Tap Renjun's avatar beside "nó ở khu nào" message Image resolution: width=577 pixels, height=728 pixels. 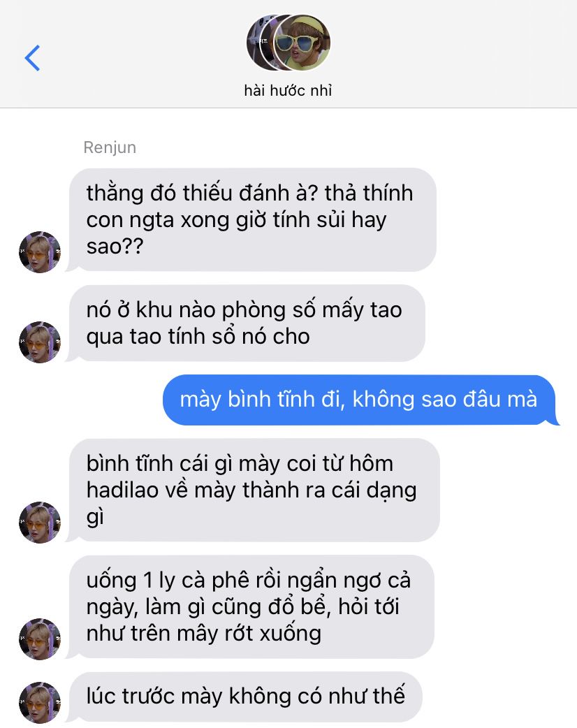pyautogui.click(x=40, y=342)
